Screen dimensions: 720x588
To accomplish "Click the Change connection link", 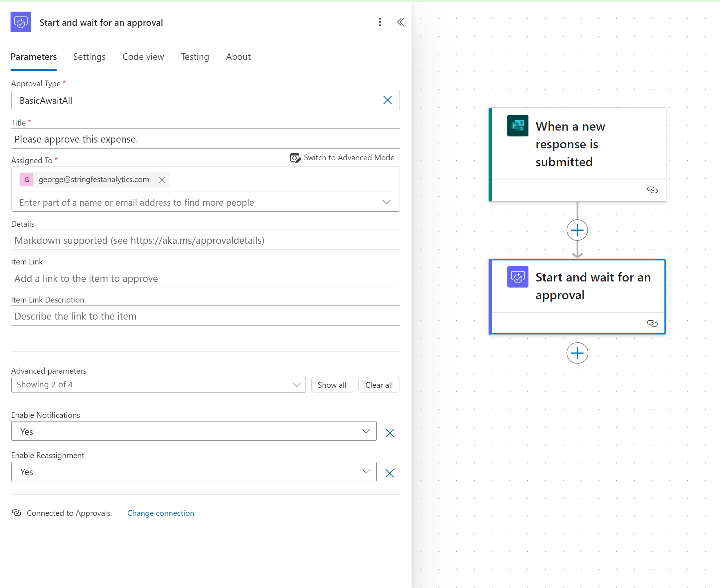I will click(160, 513).
